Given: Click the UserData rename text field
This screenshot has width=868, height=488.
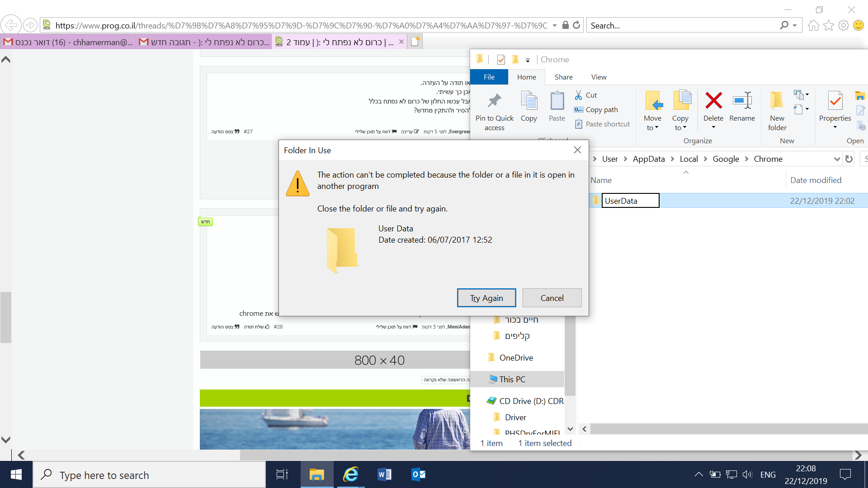Looking at the screenshot, I should pos(630,201).
